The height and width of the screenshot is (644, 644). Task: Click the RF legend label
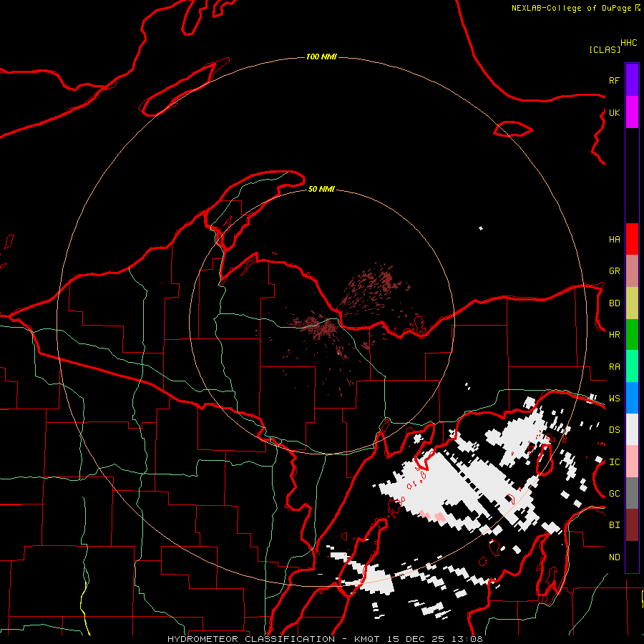[x=614, y=80]
